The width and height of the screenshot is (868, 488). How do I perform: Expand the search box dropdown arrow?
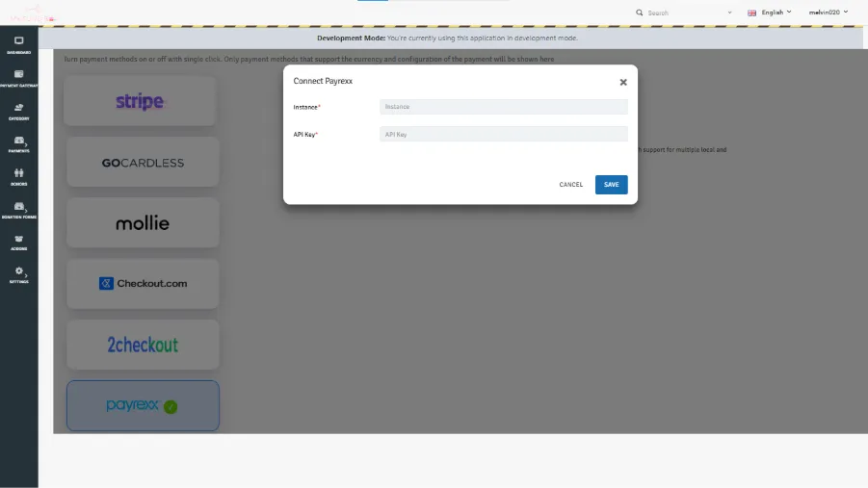pos(729,13)
